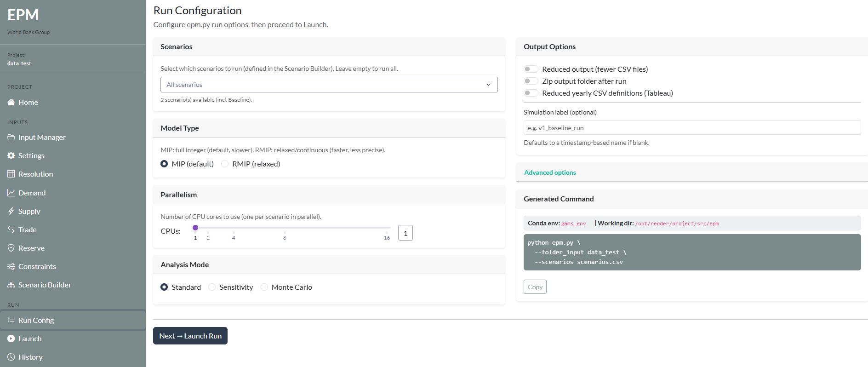Go to Launch page in sidebar
868x367 pixels.
coord(30,338)
